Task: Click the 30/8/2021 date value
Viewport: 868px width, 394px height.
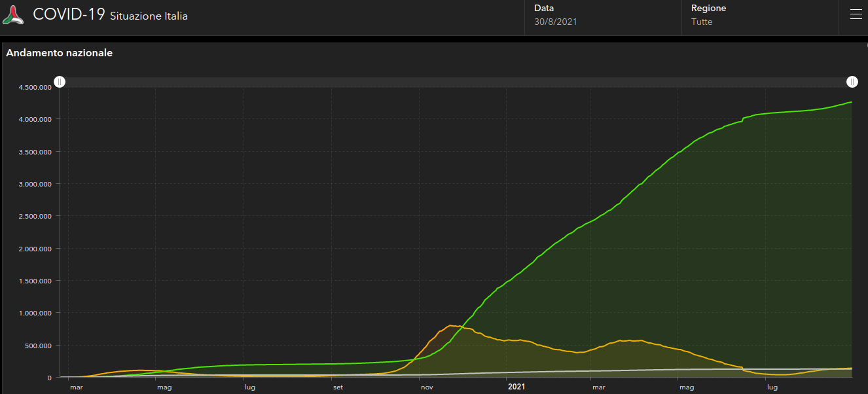Action: 556,22
